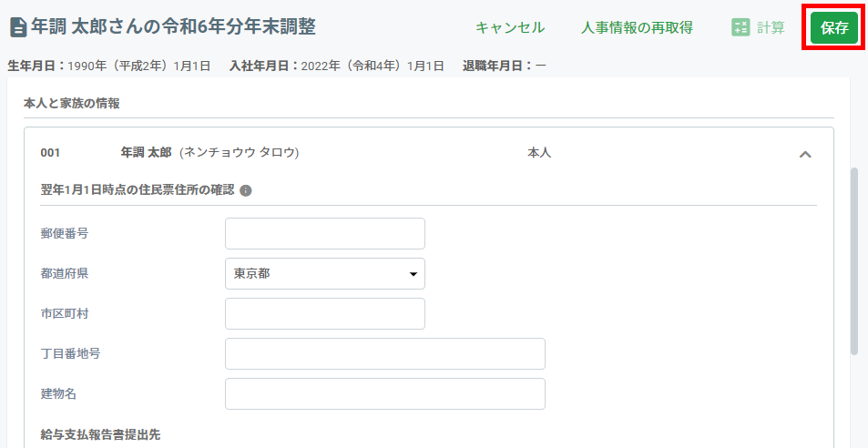This screenshot has width=868, height=448.
Task: Click the 給与支払報告書提出先 heading
Action: point(100,434)
